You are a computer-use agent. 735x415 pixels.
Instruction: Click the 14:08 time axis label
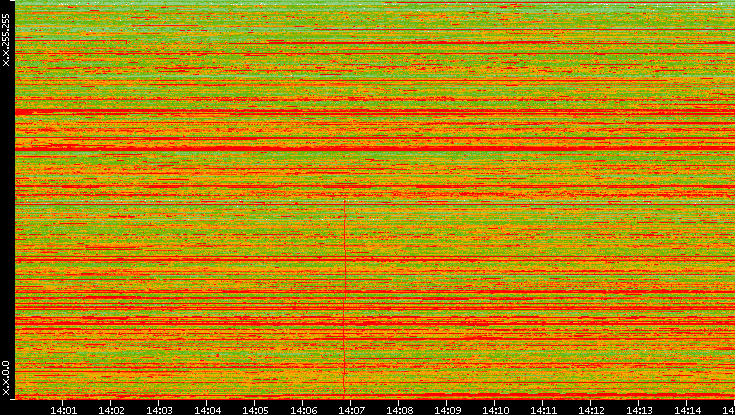(x=399, y=410)
